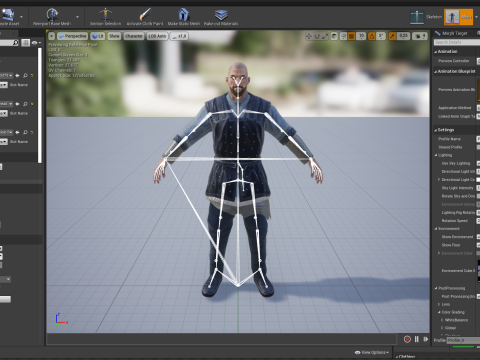The image size is (480, 360).
Task: Click the Morph Target tab icon
Action: (x=437, y=33)
